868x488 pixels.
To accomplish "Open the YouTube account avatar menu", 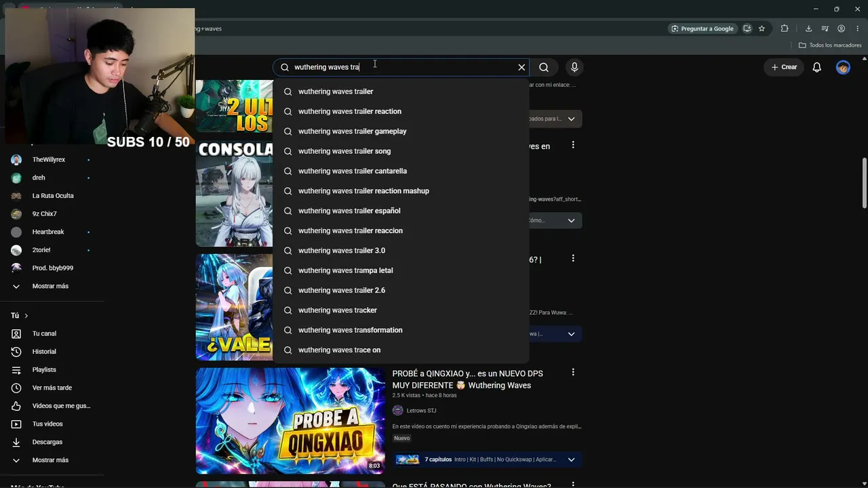I will click(843, 67).
